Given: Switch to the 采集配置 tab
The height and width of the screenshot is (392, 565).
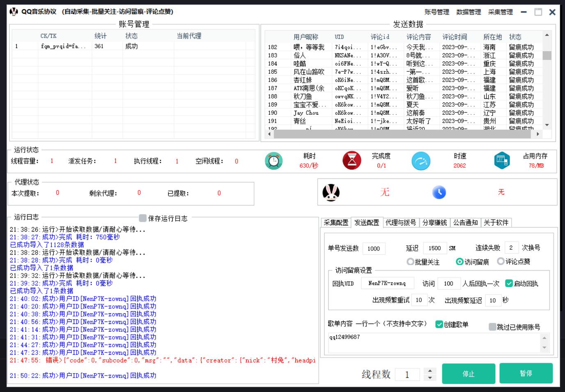Looking at the screenshot, I should pos(336,223).
